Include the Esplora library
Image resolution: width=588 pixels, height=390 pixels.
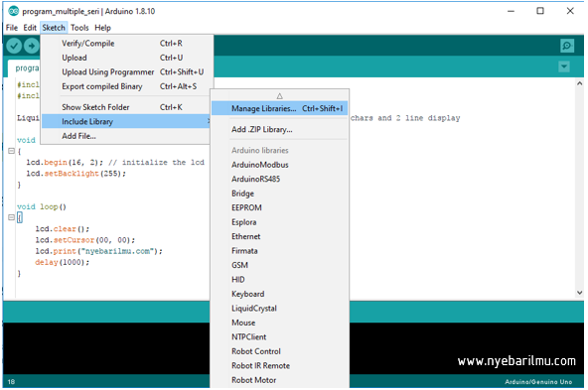[280, 222]
